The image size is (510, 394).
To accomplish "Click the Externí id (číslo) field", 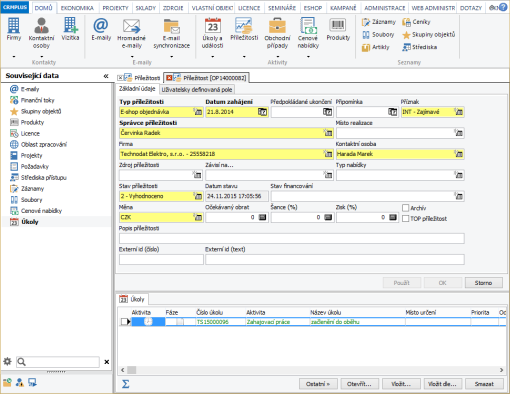I will point(161,259).
